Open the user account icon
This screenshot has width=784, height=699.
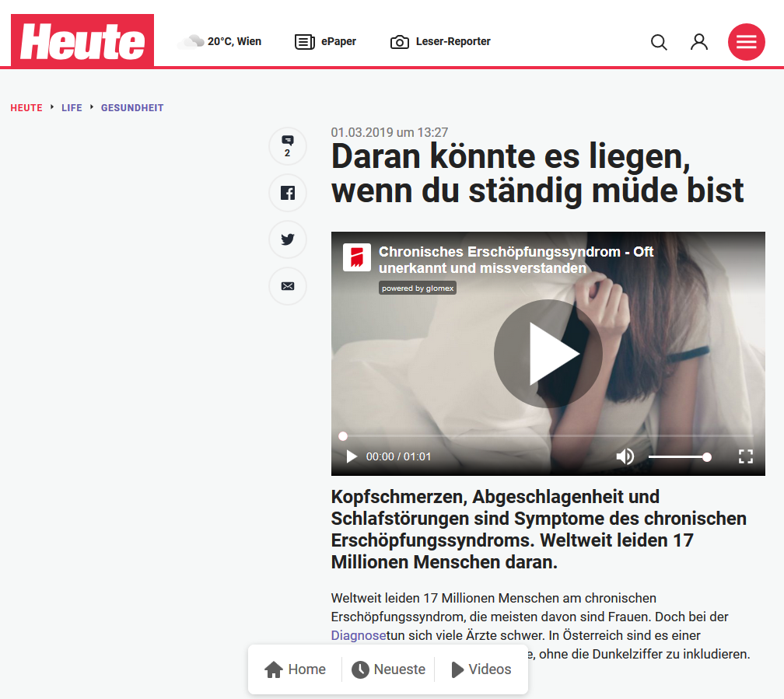coord(699,42)
